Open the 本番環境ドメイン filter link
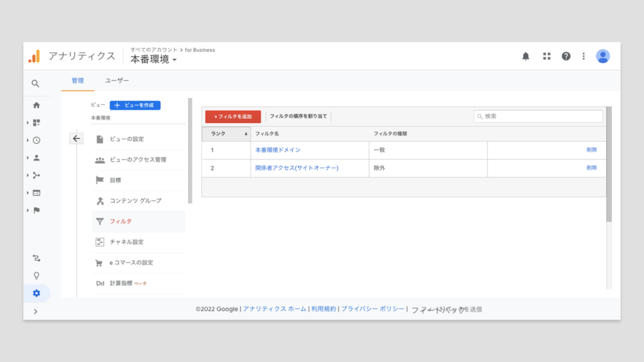The height and width of the screenshot is (362, 644). (277, 150)
